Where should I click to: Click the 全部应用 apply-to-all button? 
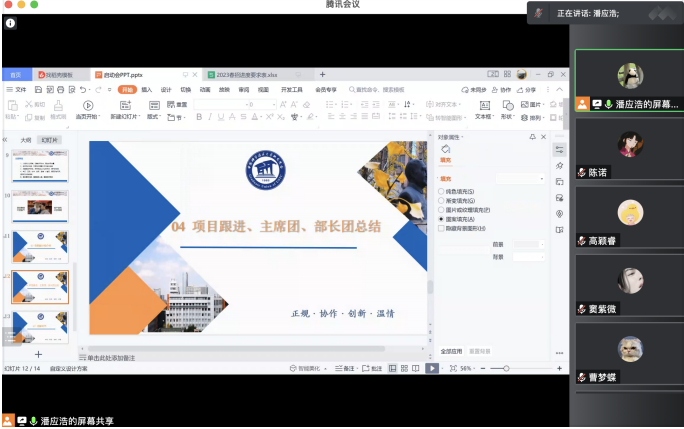click(x=452, y=351)
